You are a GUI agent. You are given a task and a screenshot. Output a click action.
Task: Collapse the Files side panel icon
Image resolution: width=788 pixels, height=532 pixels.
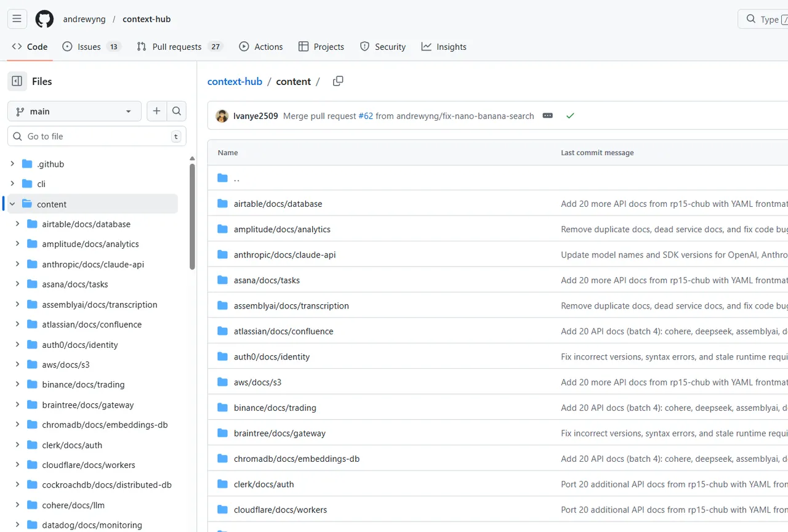click(x=17, y=81)
